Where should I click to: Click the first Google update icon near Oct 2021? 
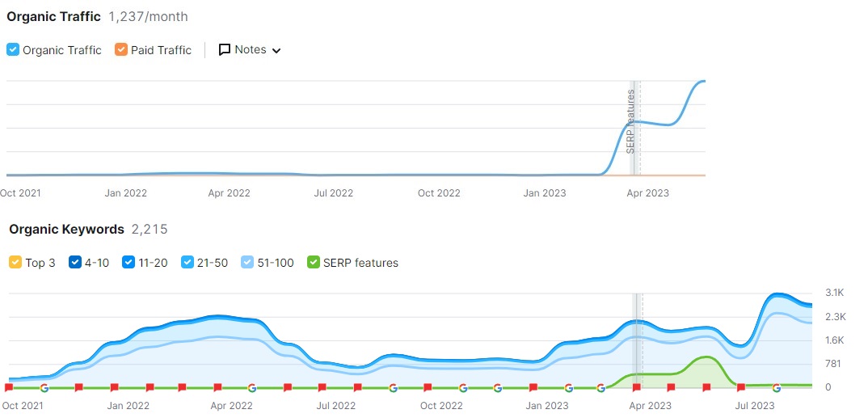coord(44,387)
